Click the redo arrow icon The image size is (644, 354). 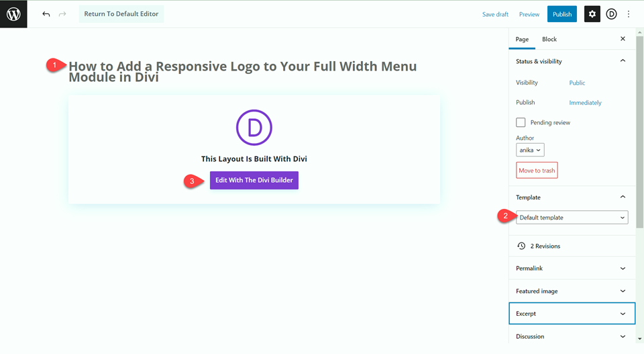tap(62, 14)
